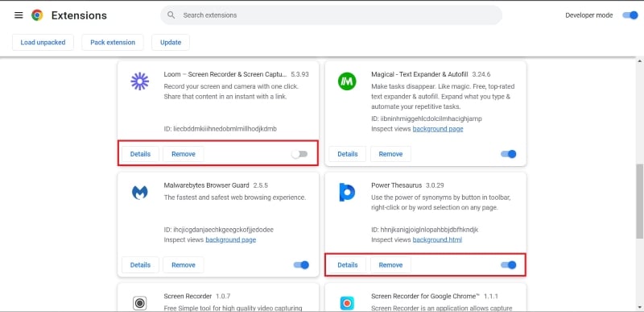Click the Power Thesaurus icon

(347, 193)
